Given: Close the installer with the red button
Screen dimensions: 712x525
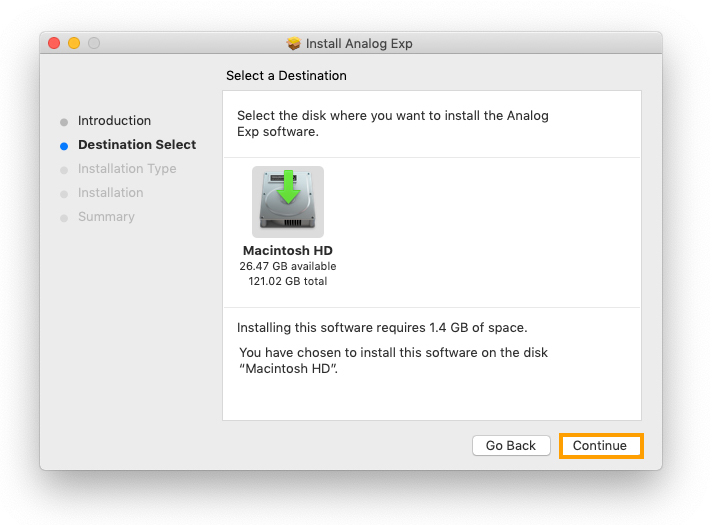Looking at the screenshot, I should coord(54,44).
